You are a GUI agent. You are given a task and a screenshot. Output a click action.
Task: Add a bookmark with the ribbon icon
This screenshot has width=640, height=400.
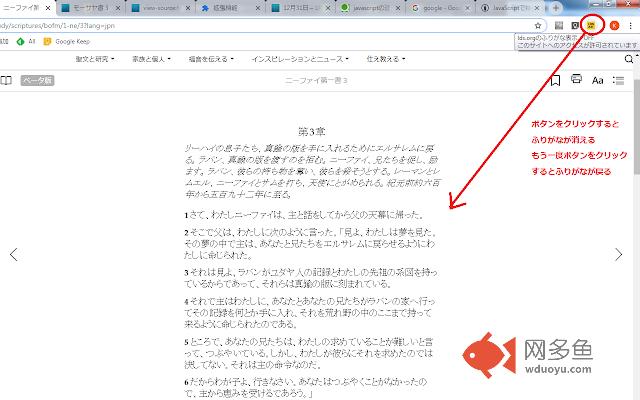coord(555,80)
